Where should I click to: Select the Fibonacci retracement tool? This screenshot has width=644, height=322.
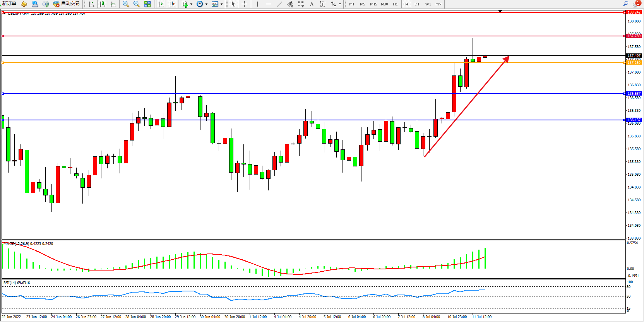click(x=301, y=4)
